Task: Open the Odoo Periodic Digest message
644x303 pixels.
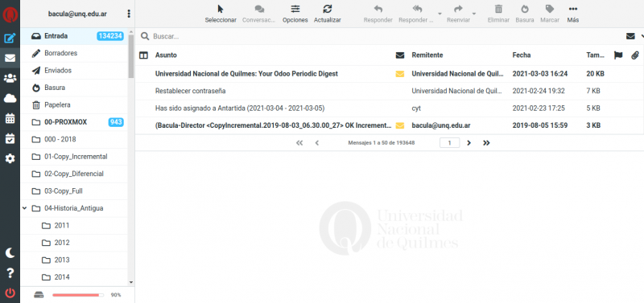Action: click(246, 74)
